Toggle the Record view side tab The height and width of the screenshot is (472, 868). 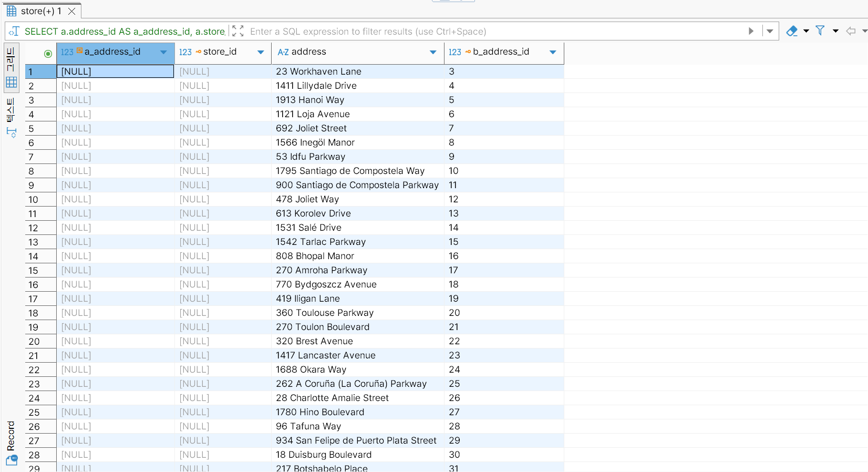pyautogui.click(x=11, y=436)
